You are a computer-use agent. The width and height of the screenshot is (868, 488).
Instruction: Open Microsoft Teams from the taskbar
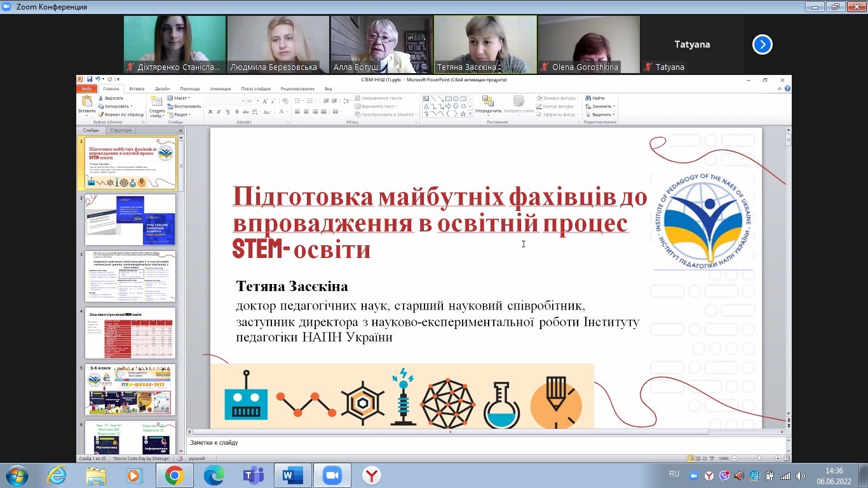[x=254, y=475]
